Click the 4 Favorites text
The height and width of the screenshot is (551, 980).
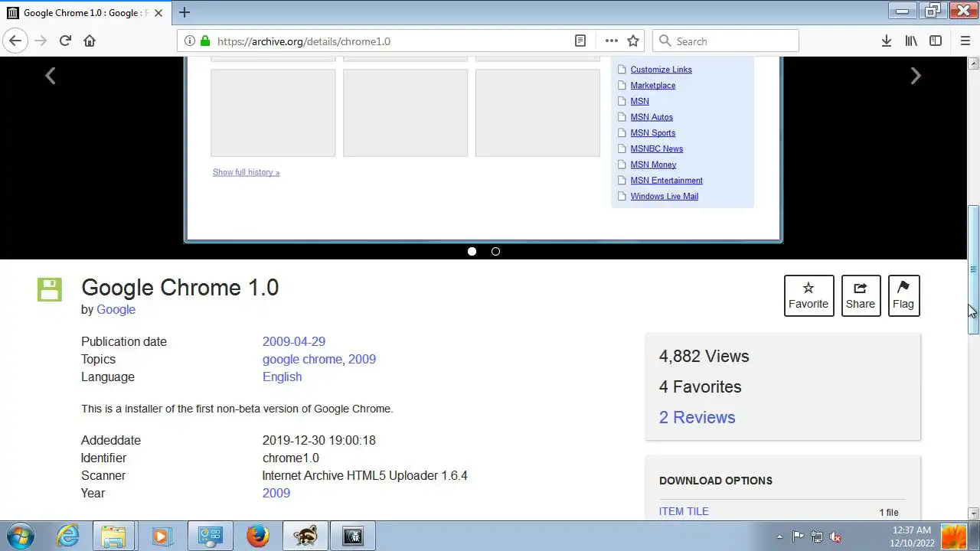pos(700,386)
